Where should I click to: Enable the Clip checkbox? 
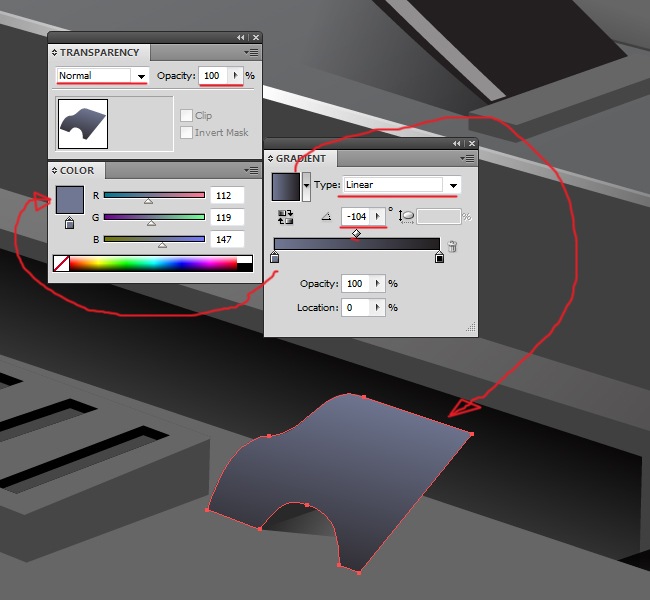187,115
